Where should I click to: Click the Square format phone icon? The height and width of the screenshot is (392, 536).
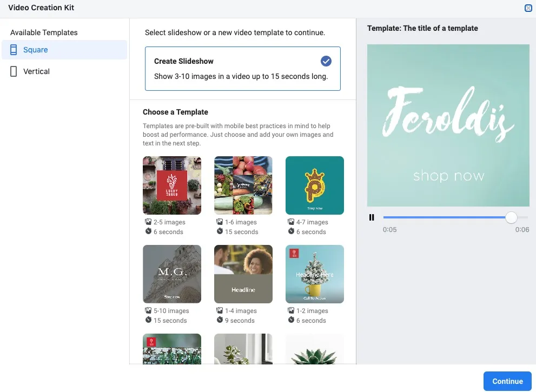click(x=14, y=50)
